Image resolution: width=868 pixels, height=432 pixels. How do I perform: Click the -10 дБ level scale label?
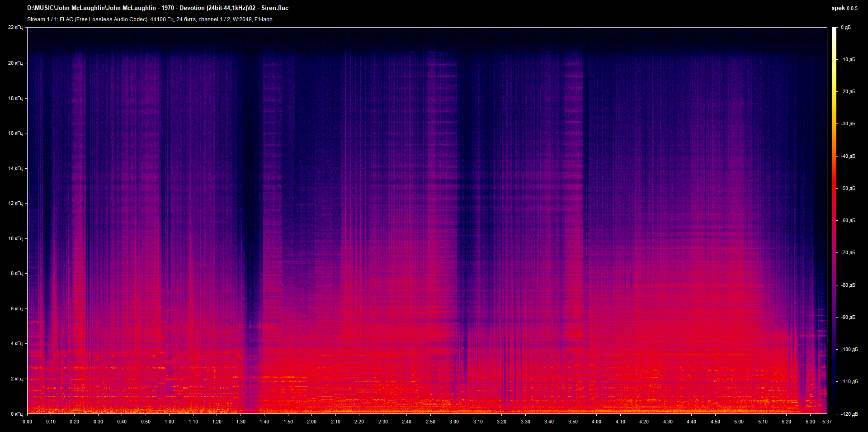click(x=848, y=59)
